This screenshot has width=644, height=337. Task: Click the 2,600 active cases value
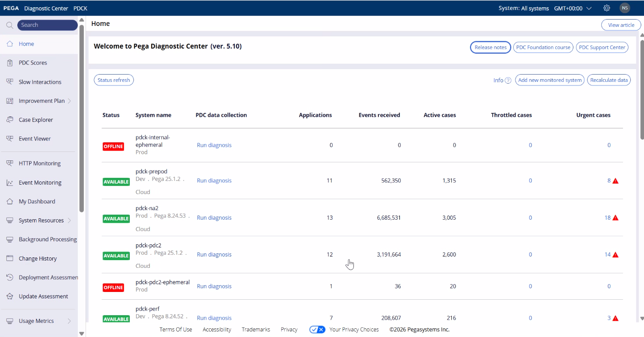(x=449, y=255)
